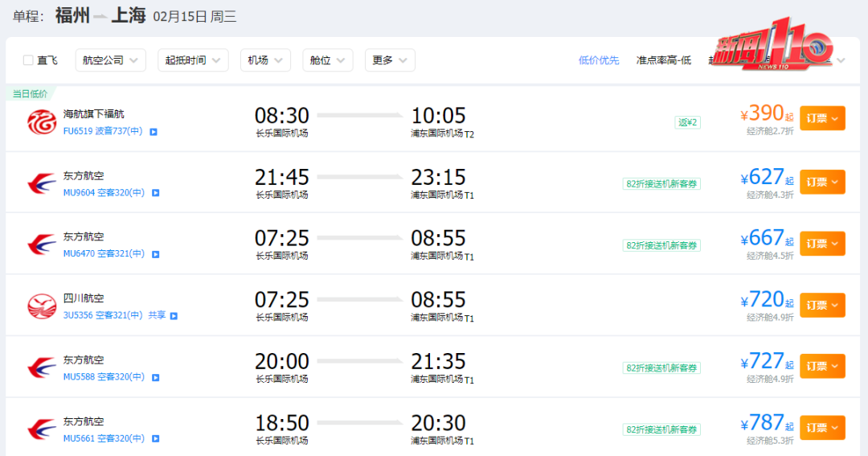Open MU9604 空客320(中) flight info link
The width and height of the screenshot is (868, 456).
[x=104, y=193]
